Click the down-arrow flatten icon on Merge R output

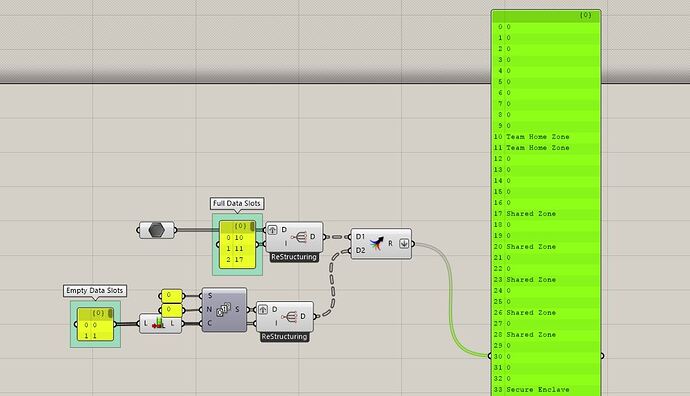[404, 243]
